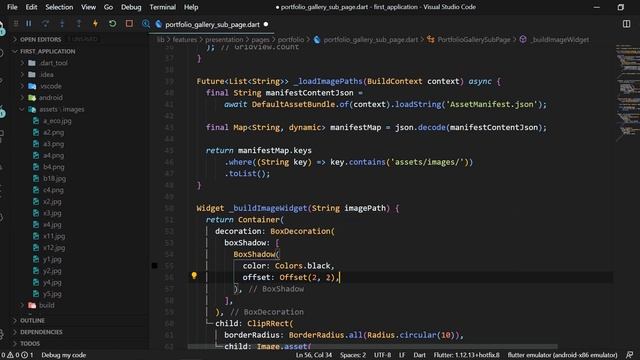The image size is (640, 360).
Task: Expand the .idea folder
Action: pos(47,75)
